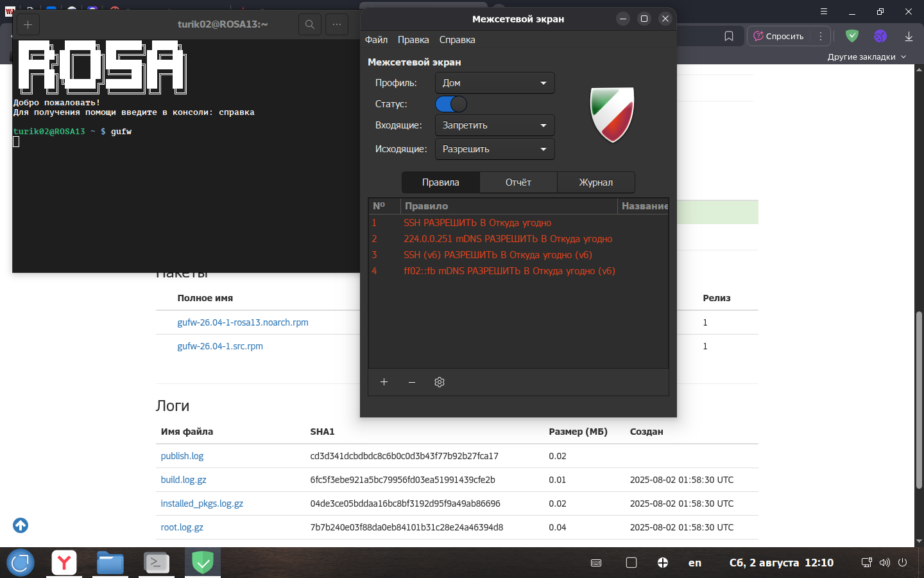Click the remove rule minus icon

click(412, 382)
